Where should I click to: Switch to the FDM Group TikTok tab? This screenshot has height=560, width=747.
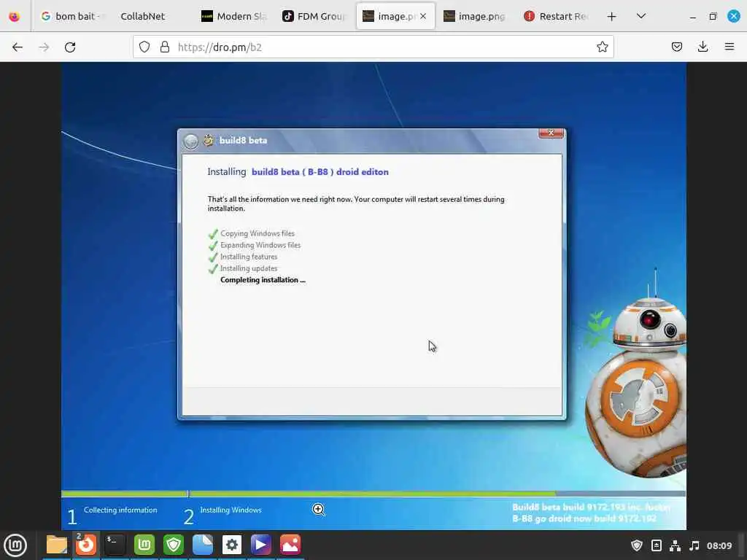pyautogui.click(x=314, y=16)
